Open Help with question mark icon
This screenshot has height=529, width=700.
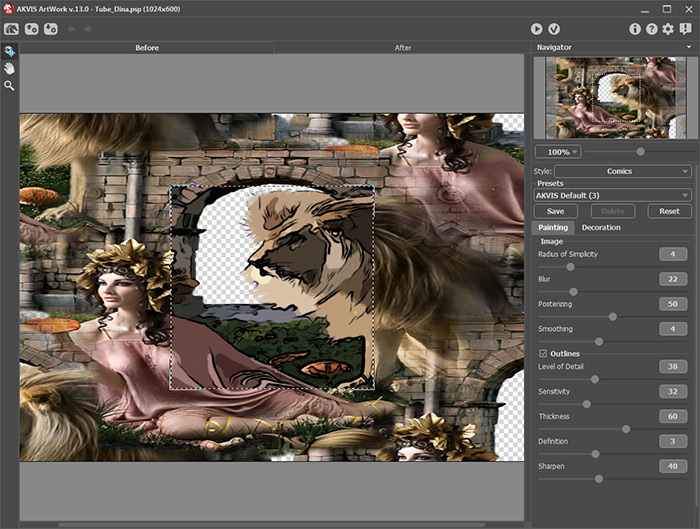coord(652,29)
